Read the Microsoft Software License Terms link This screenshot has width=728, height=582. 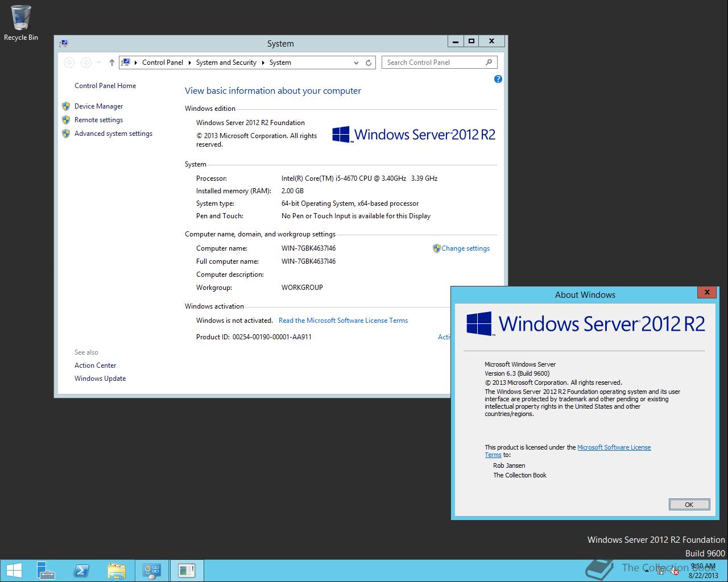(x=343, y=321)
